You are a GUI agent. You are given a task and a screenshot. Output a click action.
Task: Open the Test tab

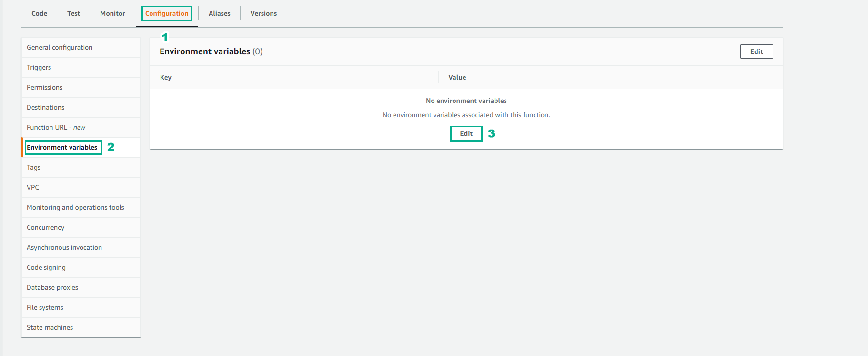click(x=73, y=13)
